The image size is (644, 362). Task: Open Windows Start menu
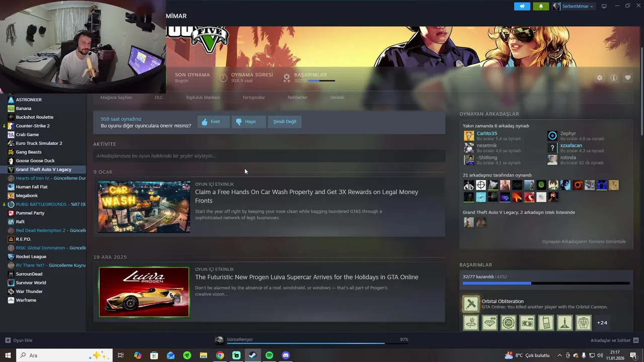point(8,355)
